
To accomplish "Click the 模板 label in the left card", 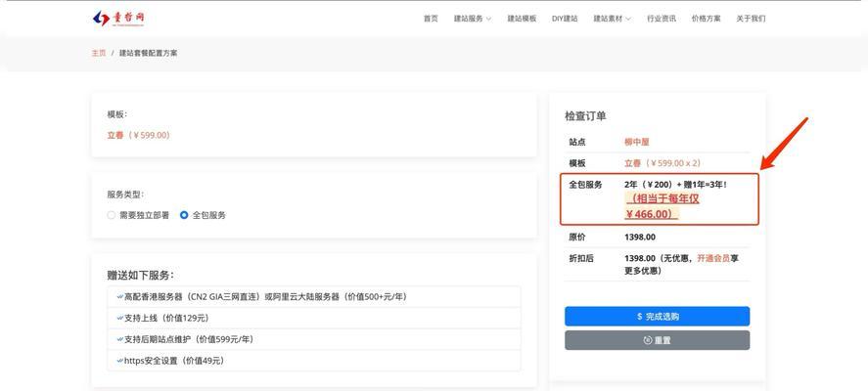I will tap(116, 114).
